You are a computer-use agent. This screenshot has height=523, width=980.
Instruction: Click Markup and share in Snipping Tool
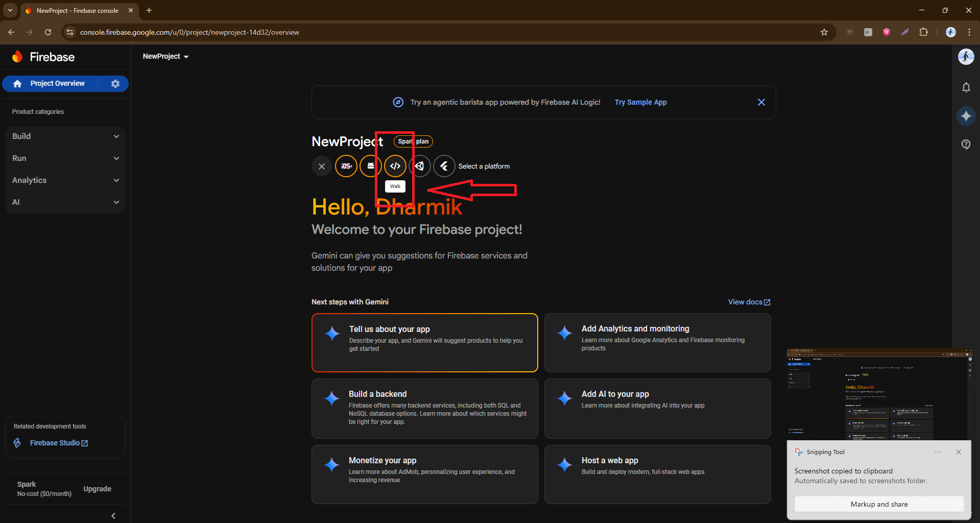pos(879,504)
